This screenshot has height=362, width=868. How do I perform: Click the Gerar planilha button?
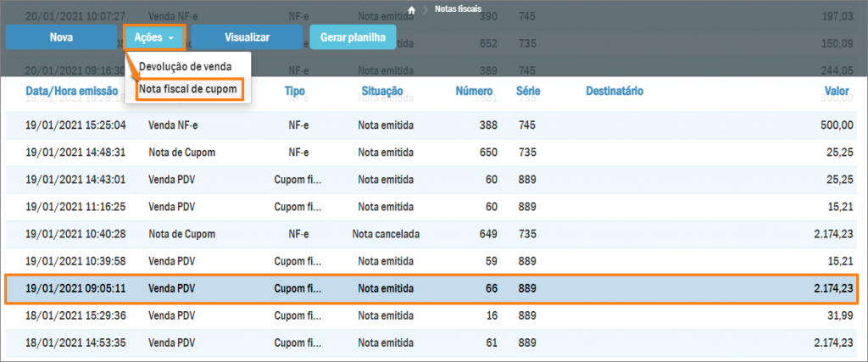point(353,37)
